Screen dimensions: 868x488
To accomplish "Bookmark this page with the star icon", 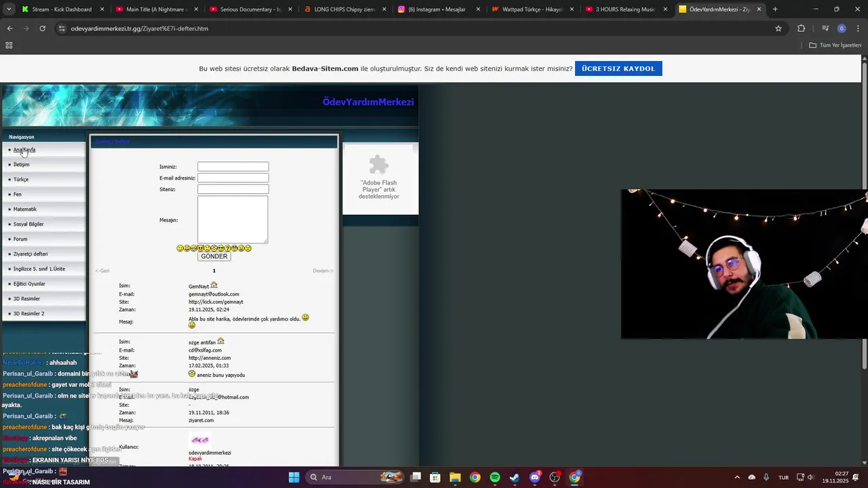I will coord(778,28).
